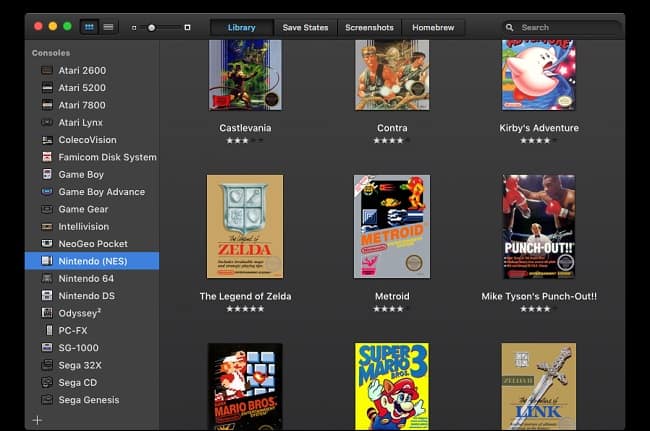Select the Atari Lynx console icon
Viewport: 650px width, 431px height.
pos(47,123)
